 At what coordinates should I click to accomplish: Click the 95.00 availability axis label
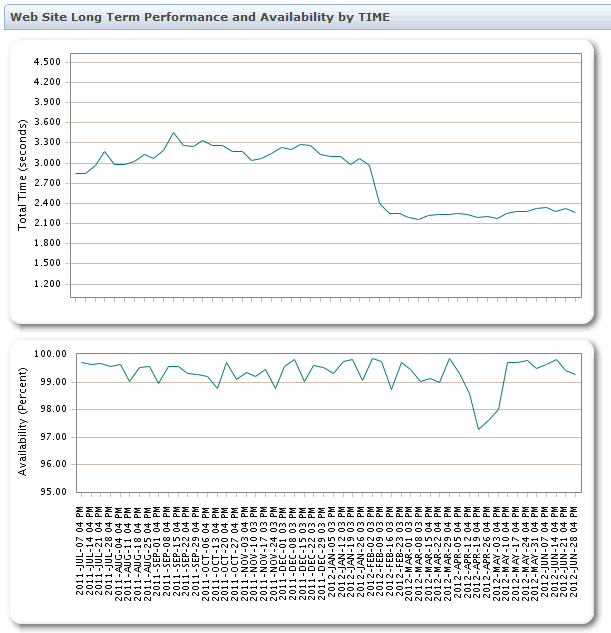[x=53, y=492]
